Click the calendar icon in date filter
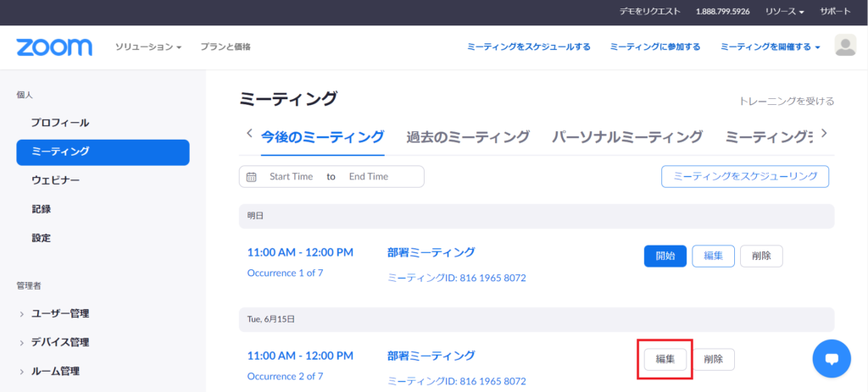 [x=252, y=177]
